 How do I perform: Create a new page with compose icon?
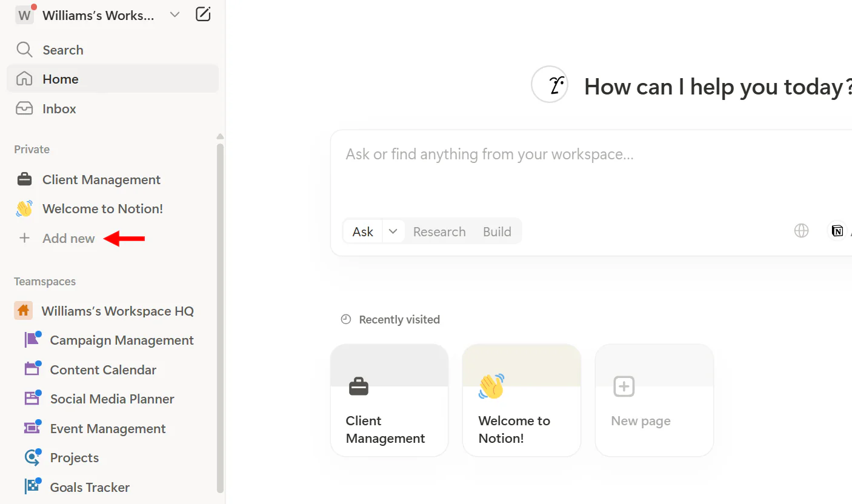point(203,15)
